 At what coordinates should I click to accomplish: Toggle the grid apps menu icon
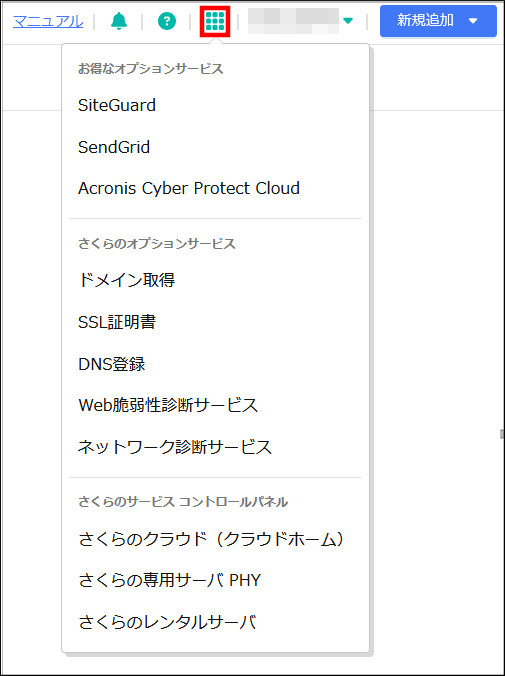tap(215, 21)
